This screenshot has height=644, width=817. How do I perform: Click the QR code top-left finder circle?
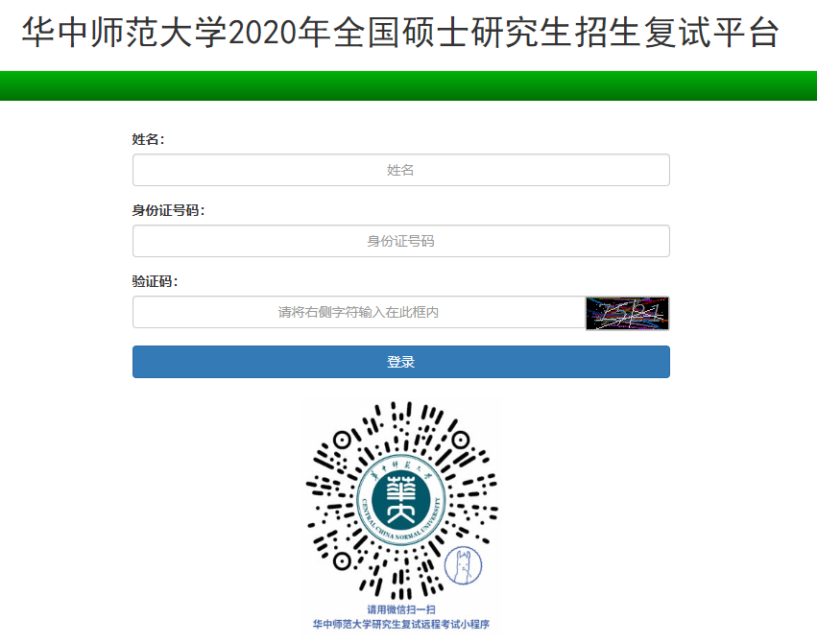point(342,441)
